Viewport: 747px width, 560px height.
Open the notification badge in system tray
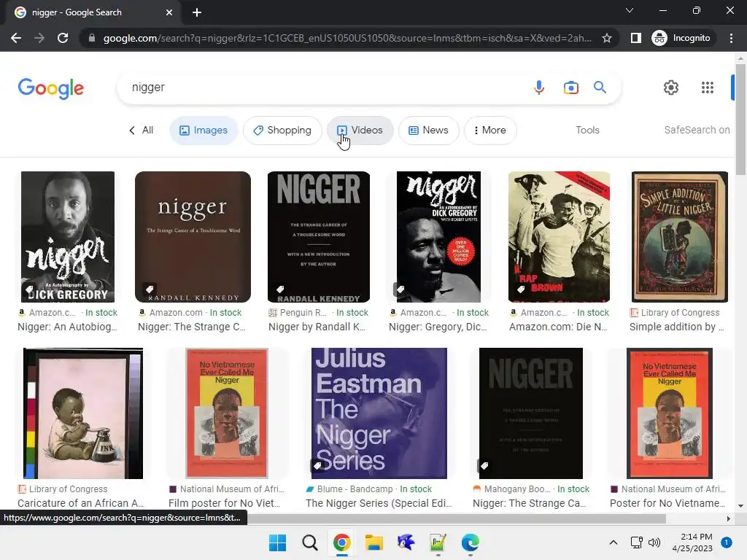coord(726,542)
